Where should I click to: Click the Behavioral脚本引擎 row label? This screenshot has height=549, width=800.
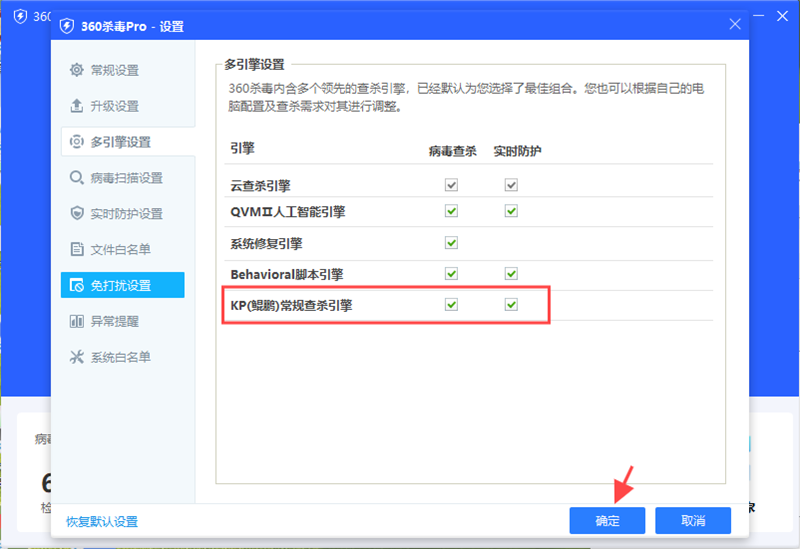(287, 274)
